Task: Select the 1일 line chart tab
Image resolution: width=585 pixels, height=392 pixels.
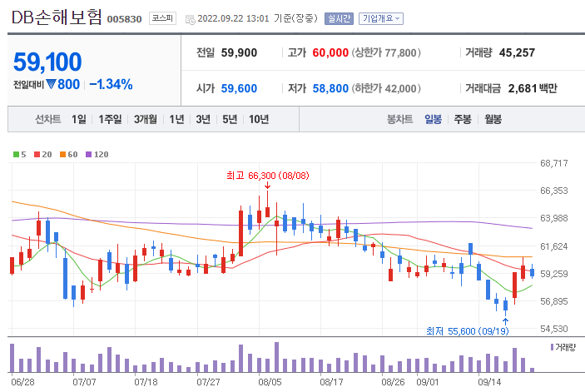Action: 79,119
